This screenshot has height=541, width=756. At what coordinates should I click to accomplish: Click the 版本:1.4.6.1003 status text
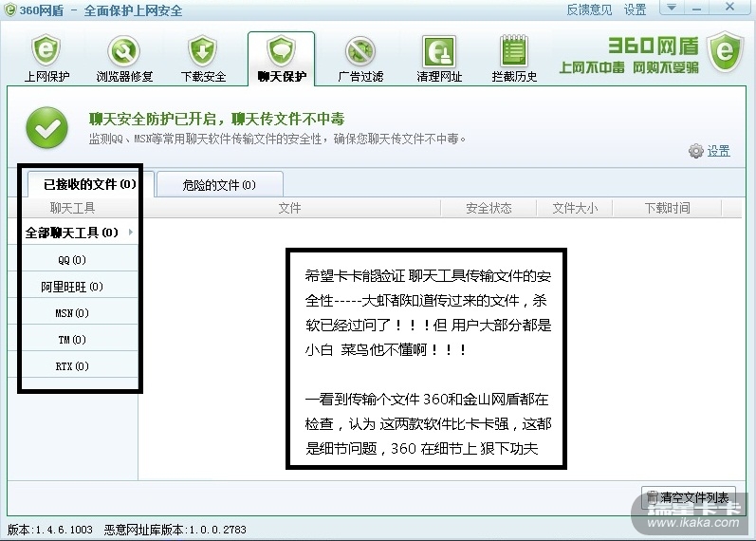[x=49, y=530]
